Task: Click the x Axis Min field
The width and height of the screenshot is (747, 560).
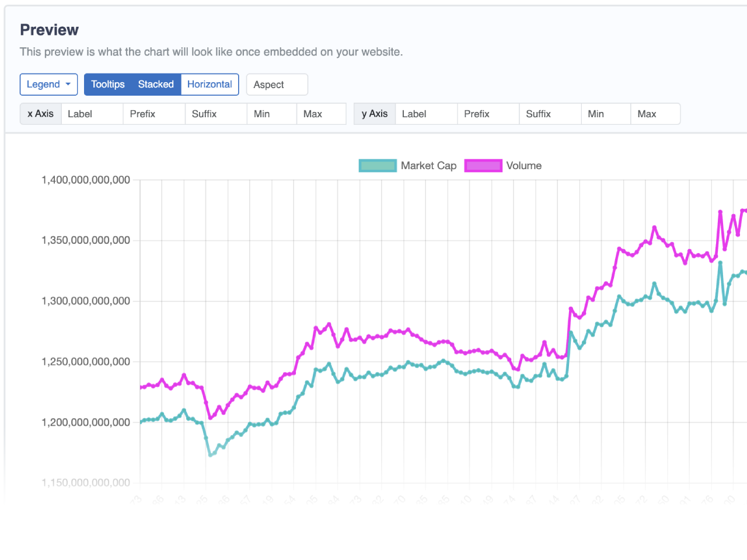Action: point(272,114)
